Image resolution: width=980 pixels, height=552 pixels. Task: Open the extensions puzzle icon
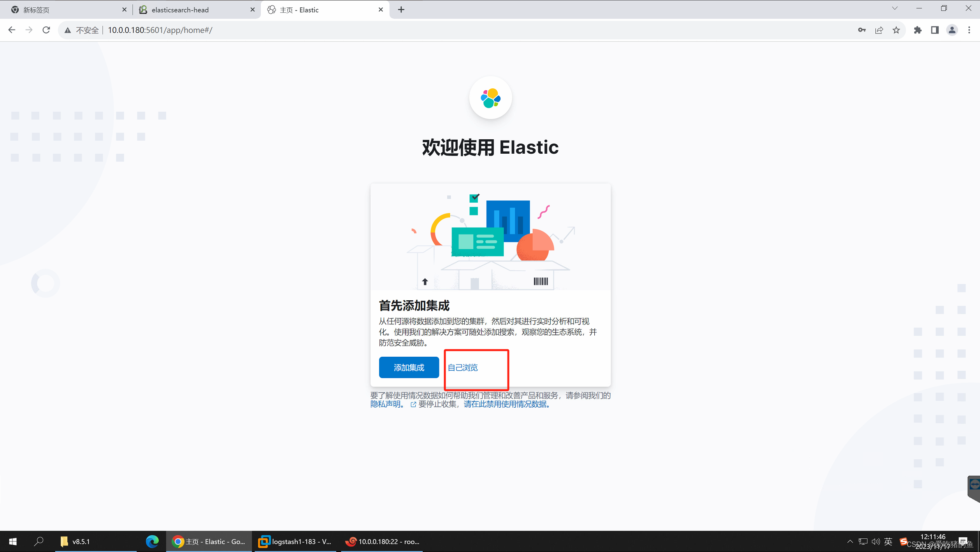click(918, 30)
